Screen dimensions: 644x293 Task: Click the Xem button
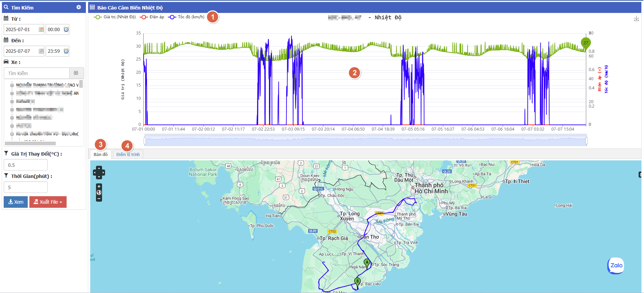click(16, 202)
